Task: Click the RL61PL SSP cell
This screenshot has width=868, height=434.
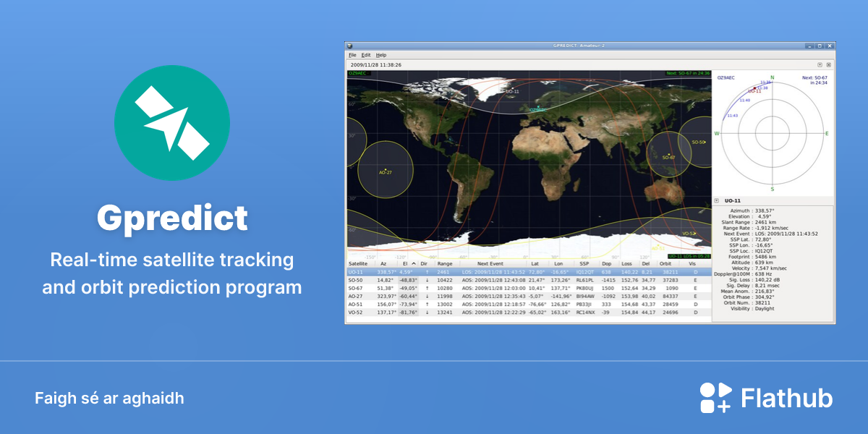Action: click(584, 280)
